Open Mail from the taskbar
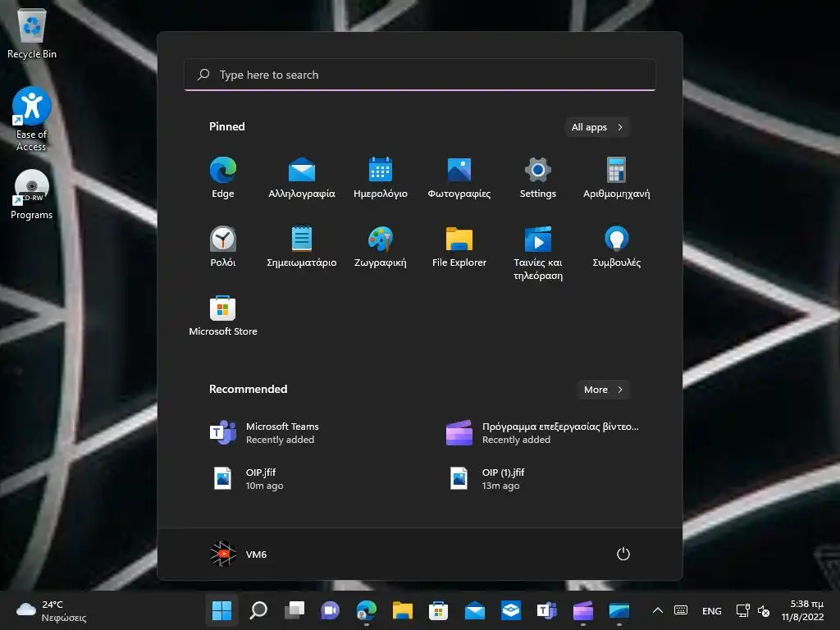This screenshot has width=840, height=630. [x=475, y=610]
